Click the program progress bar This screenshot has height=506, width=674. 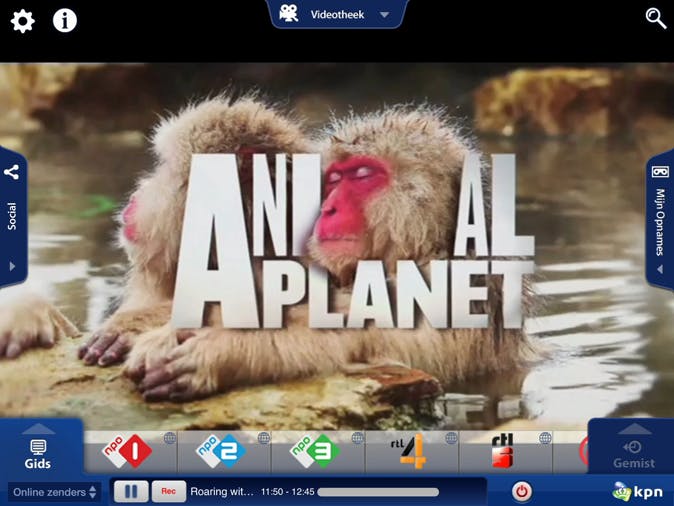pyautogui.click(x=378, y=492)
